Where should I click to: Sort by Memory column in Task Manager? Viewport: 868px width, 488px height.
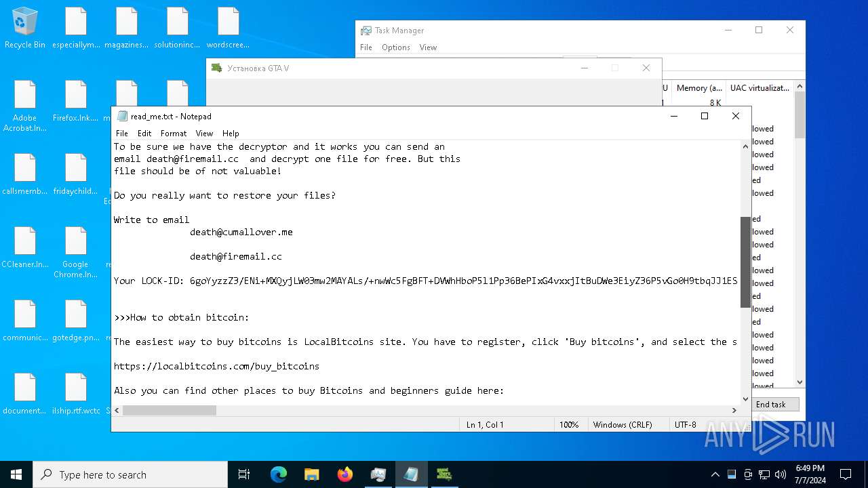tap(698, 88)
